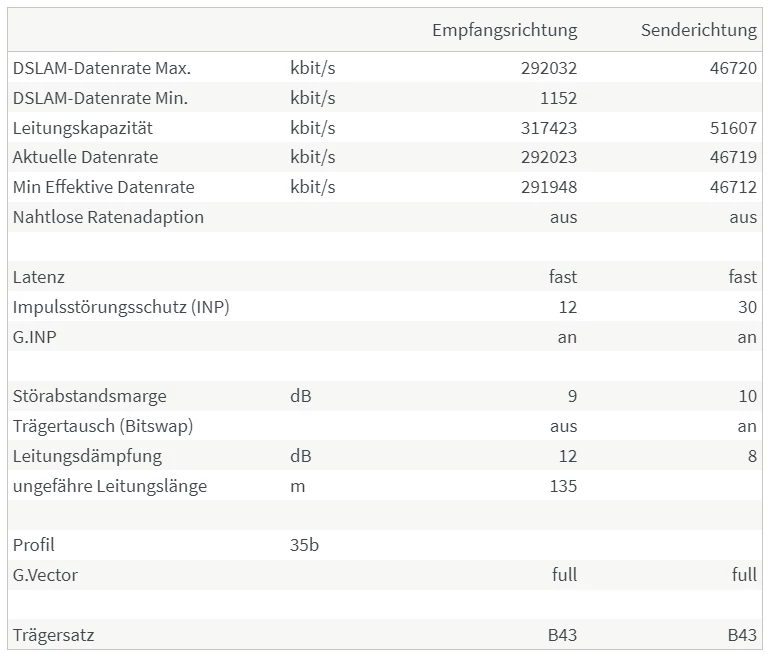Select the Leitungsdämpfung receive value 12
Screen dimensions: 776x658
(x=567, y=456)
